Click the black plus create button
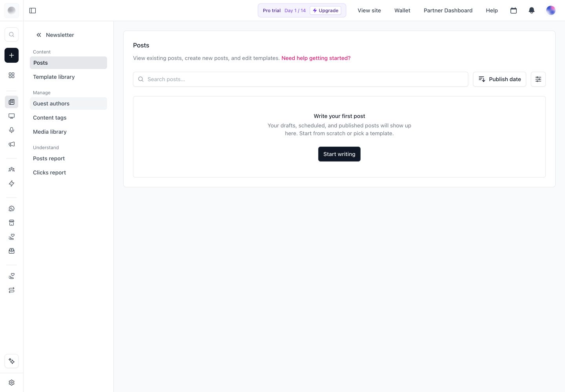 point(11,55)
